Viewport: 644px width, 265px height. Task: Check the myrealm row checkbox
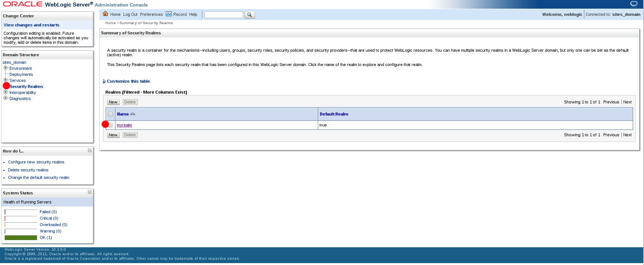pyautogui.click(x=110, y=125)
